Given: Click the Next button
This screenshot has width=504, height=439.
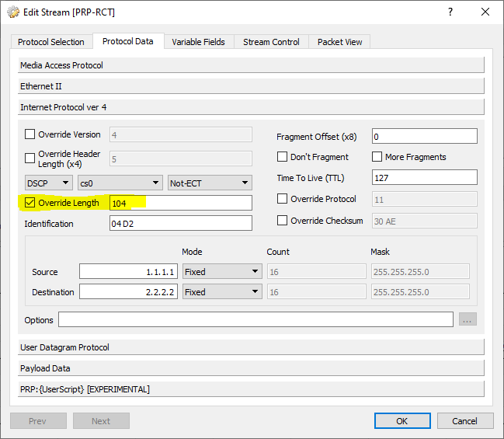Looking at the screenshot, I should click(101, 421).
